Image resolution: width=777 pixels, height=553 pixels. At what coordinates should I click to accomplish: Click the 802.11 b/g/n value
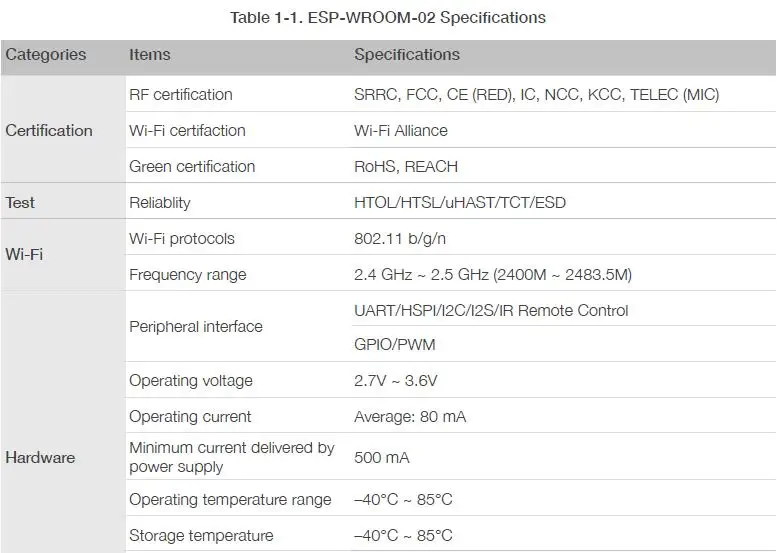400,238
